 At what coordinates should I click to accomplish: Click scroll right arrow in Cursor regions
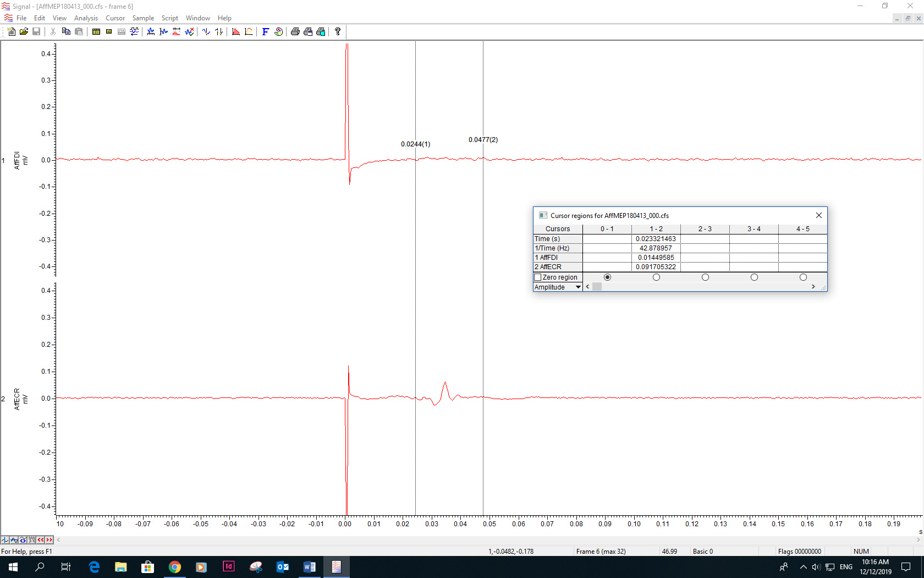coord(813,287)
